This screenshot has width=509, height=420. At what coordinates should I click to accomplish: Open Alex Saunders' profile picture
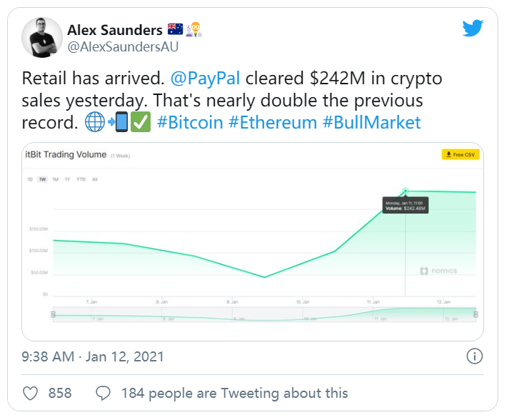[41, 37]
